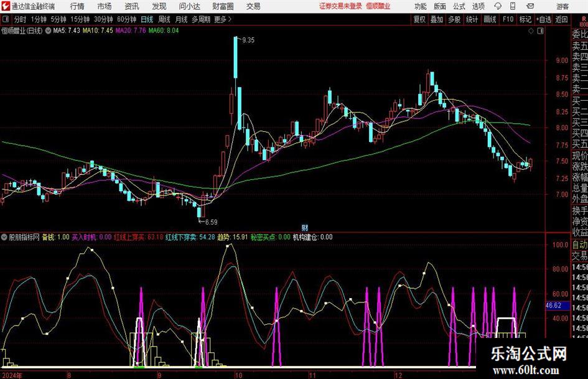This screenshot has height=379, width=588.
Task: Click the 趋势: 15.91 indicator label
Action: [x=233, y=237]
